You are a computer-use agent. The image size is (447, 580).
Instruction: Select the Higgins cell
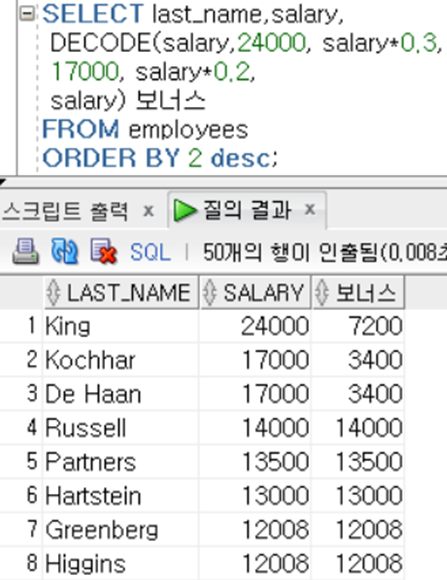[x=121, y=563]
